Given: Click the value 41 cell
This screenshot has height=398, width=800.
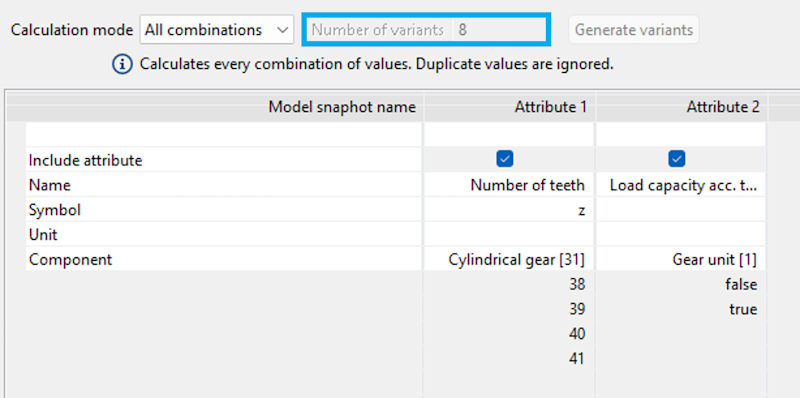Looking at the screenshot, I should [x=509, y=359].
